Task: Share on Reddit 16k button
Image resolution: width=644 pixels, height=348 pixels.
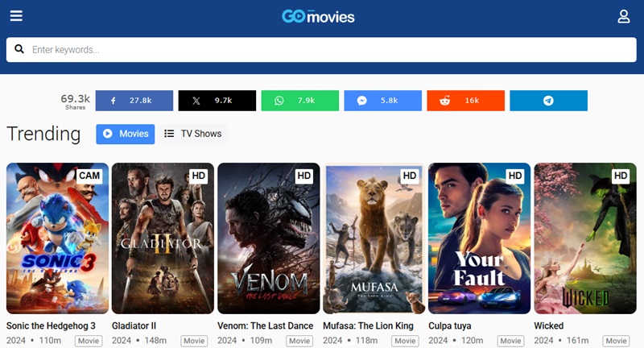Action: point(466,101)
